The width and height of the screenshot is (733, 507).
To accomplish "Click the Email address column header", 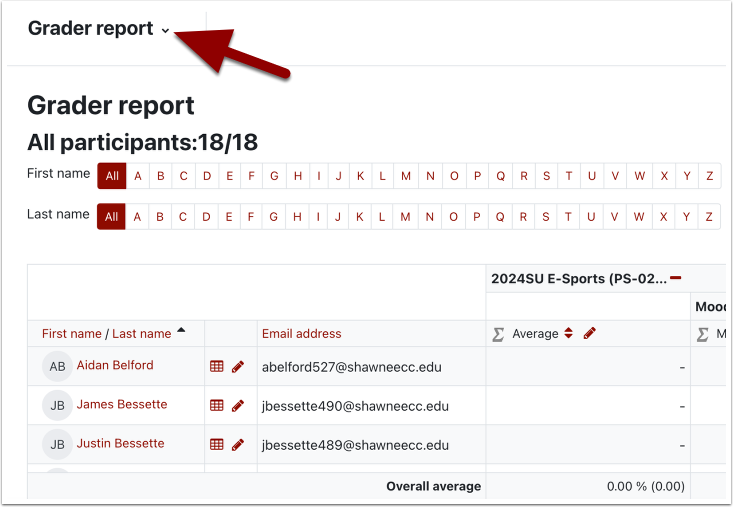I will click(x=301, y=334).
